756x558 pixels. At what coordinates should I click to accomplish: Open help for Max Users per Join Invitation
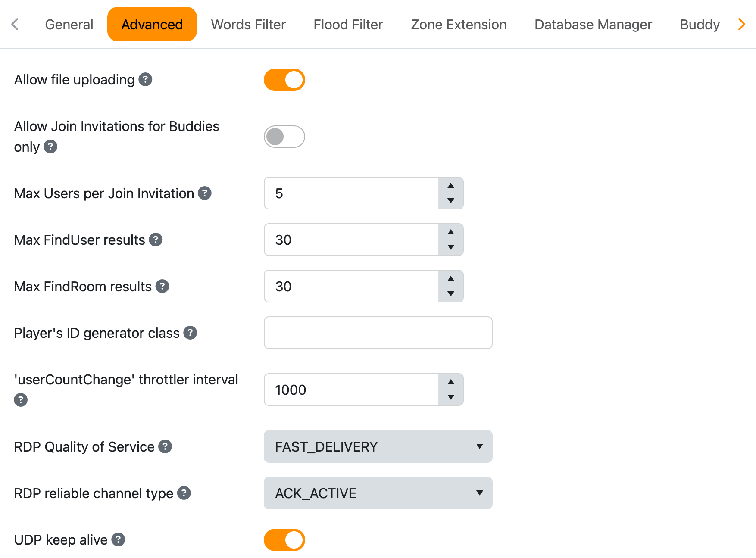[204, 193]
